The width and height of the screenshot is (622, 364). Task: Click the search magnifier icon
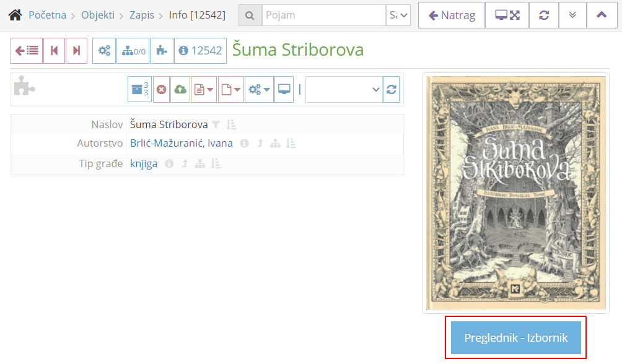click(250, 14)
